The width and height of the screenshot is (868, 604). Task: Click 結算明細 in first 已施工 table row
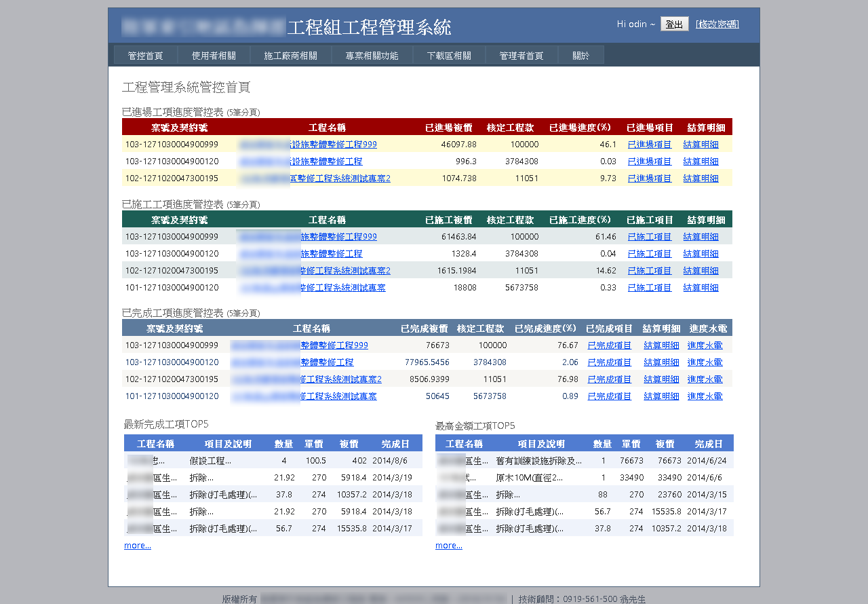coord(701,237)
